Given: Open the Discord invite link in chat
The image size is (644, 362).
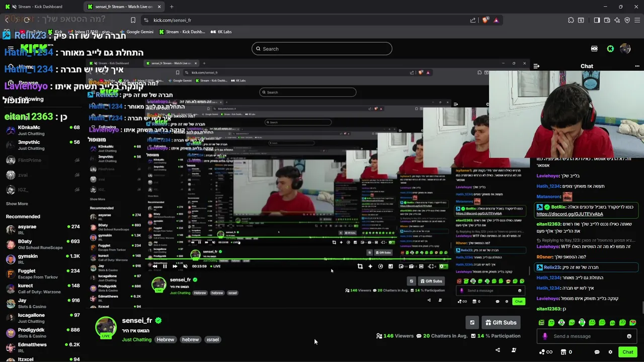Looking at the screenshot, I should [570, 214].
